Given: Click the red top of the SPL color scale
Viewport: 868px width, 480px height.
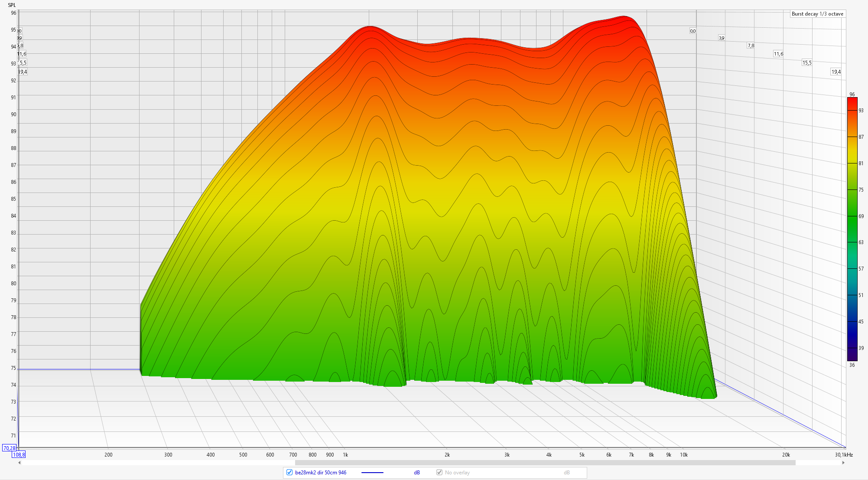Looking at the screenshot, I should [852, 102].
